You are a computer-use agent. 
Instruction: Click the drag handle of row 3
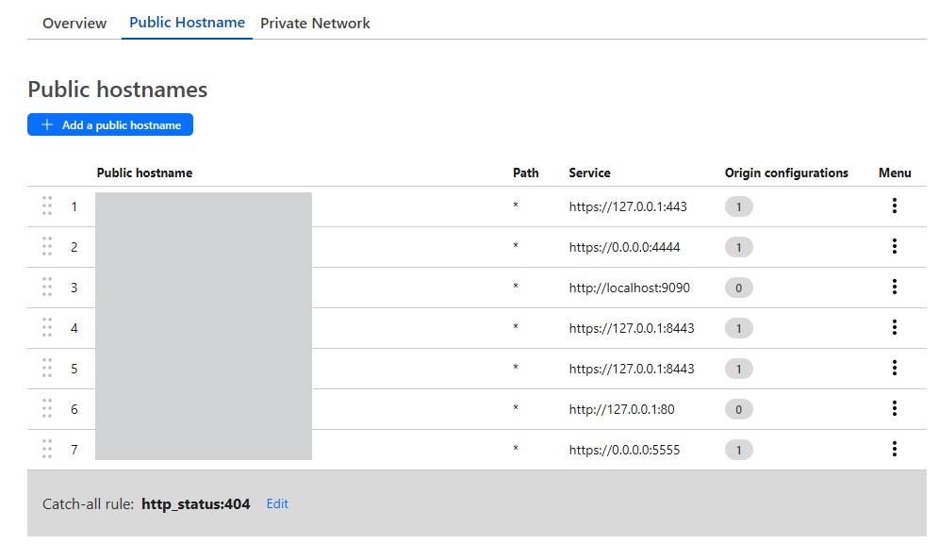point(47,288)
